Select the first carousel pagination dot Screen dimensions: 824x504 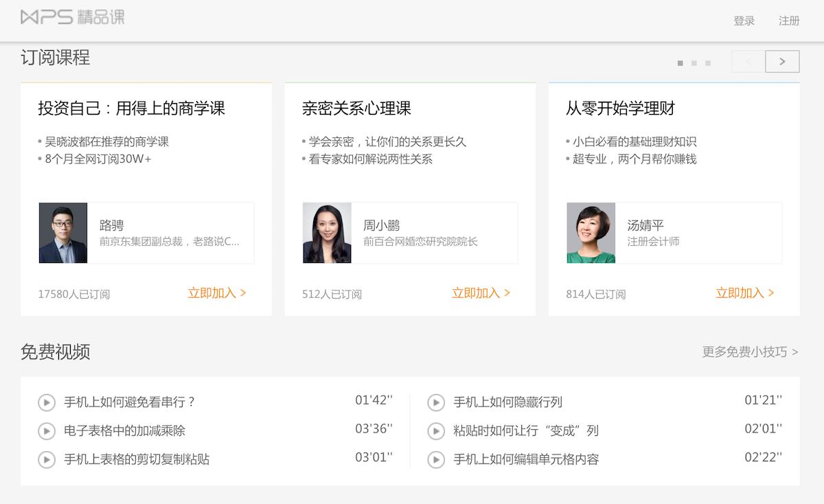[680, 62]
